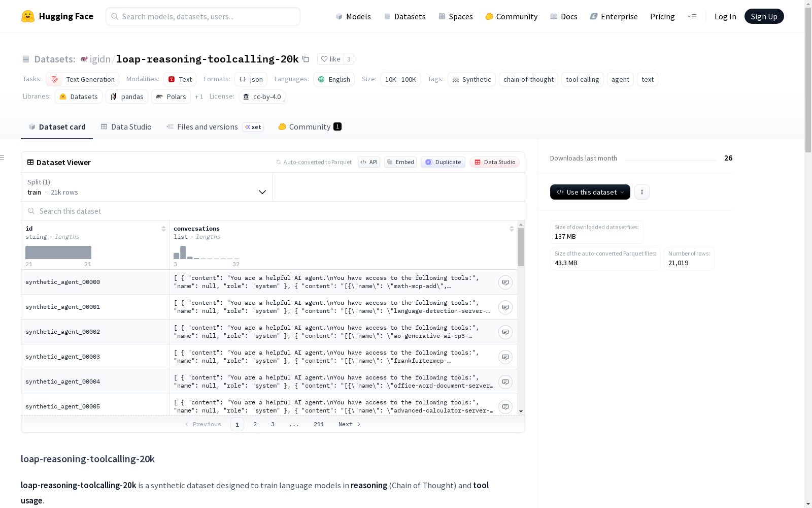Open the Use this dataset dropdown

pos(590,192)
